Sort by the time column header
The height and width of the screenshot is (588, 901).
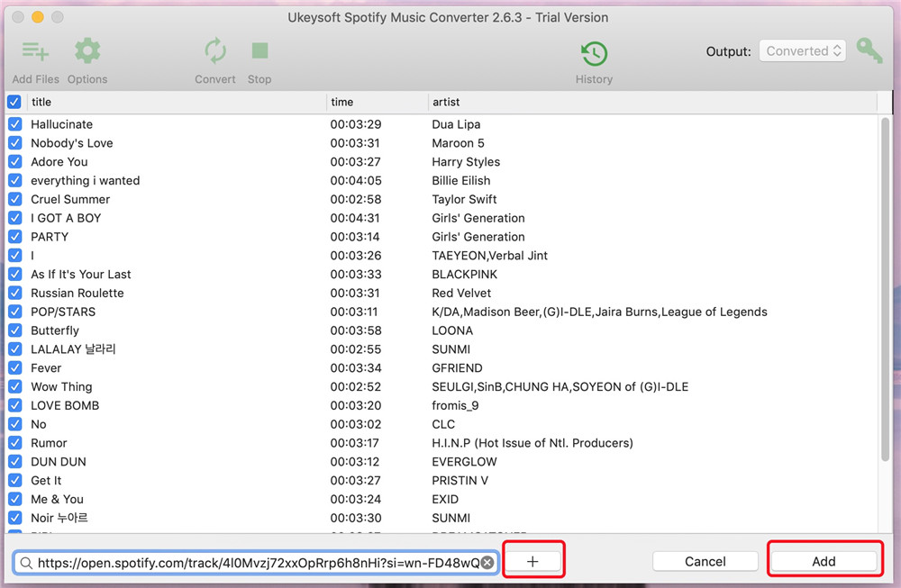pyautogui.click(x=378, y=102)
